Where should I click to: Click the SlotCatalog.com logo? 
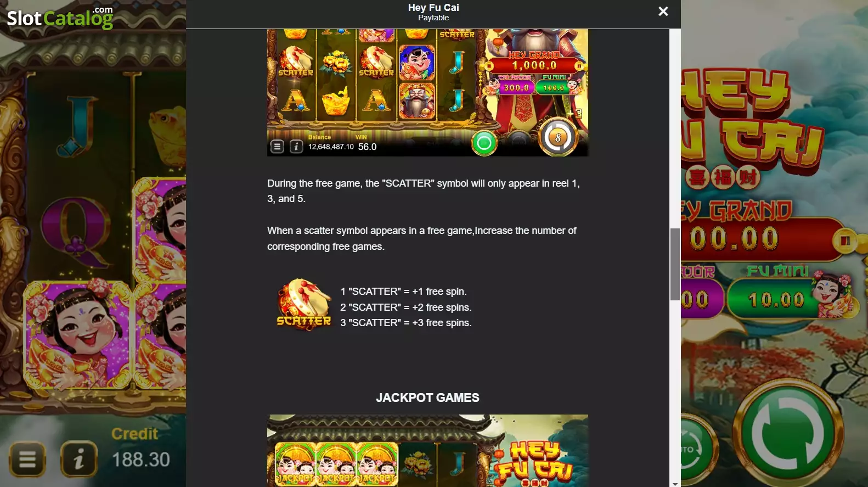[x=60, y=18]
